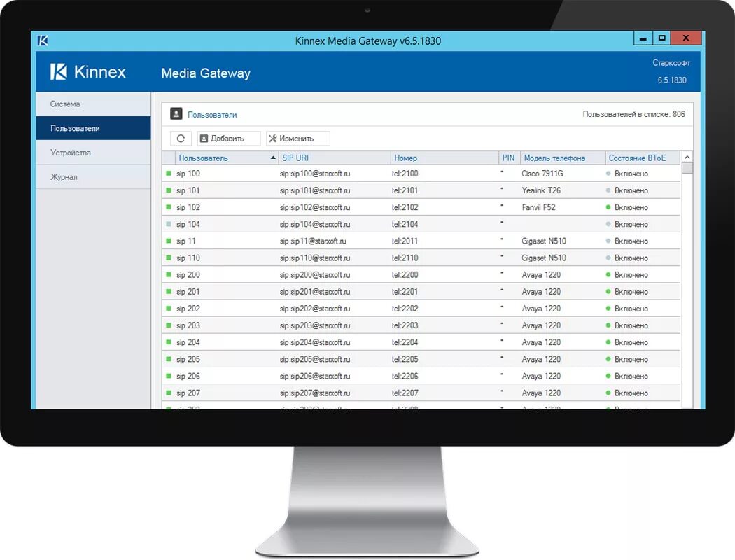
Task: Sort by Модель телефона column header
Action: 563,158
